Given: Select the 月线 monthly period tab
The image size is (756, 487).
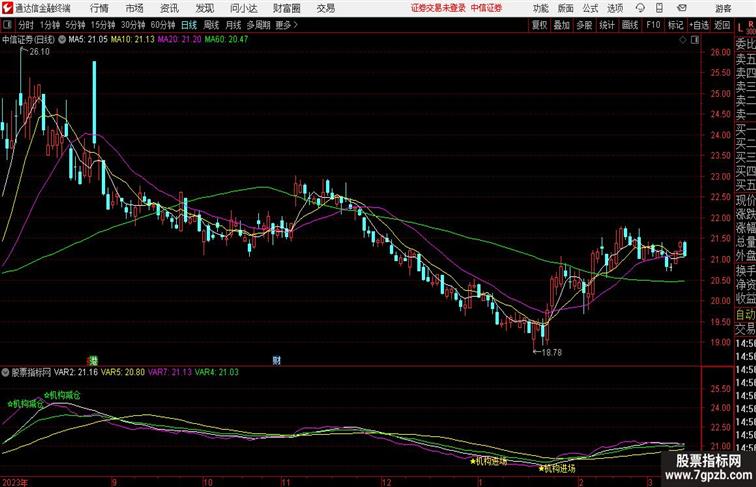Looking at the screenshot, I should tap(233, 25).
